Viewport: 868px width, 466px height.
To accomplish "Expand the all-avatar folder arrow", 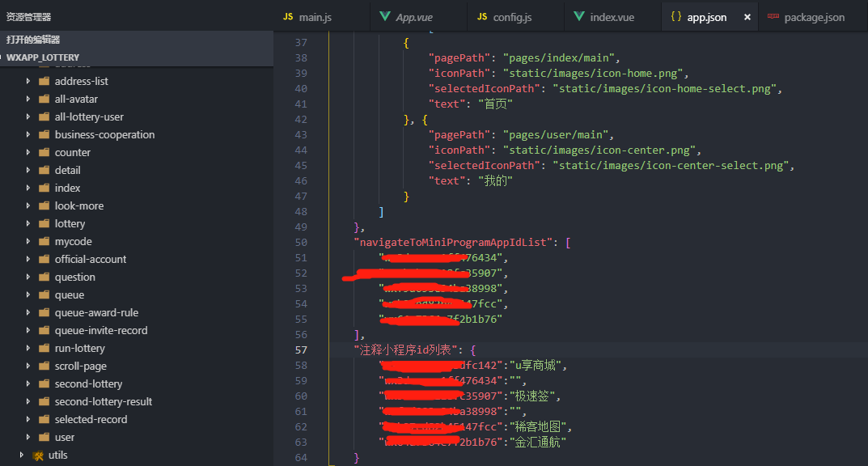I will tap(28, 99).
